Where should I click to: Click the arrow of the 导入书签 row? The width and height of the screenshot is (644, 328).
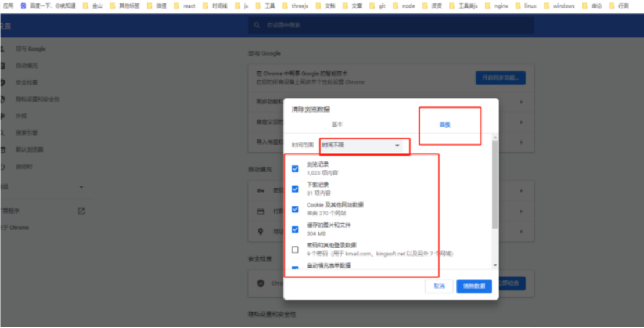521,142
